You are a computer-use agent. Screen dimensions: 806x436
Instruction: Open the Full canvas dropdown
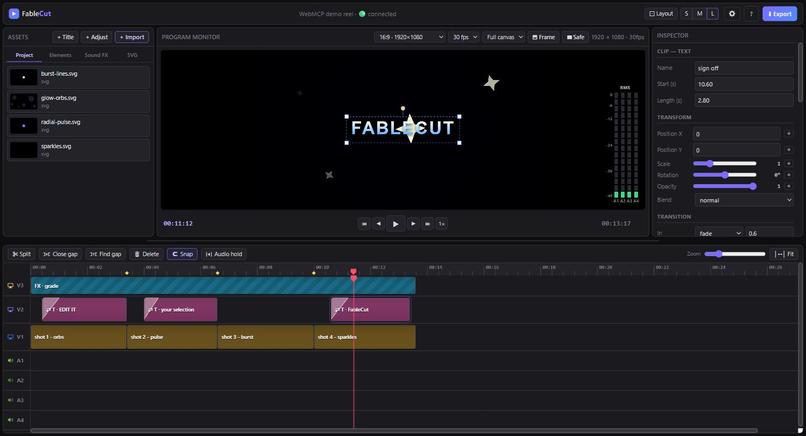click(504, 37)
